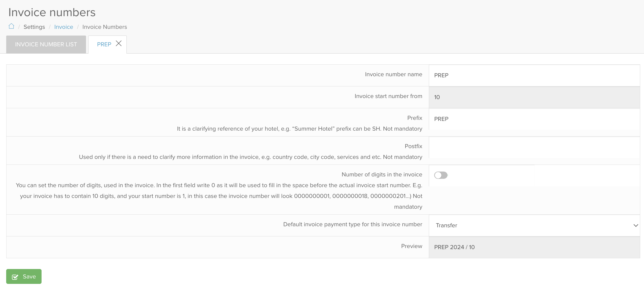Focus the Invoice number name field
644x293 pixels.
pos(534,75)
